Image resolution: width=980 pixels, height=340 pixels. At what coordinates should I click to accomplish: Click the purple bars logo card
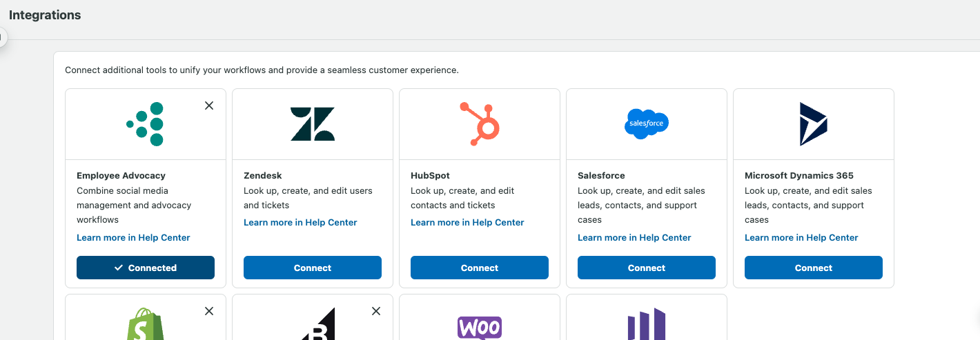tap(647, 326)
